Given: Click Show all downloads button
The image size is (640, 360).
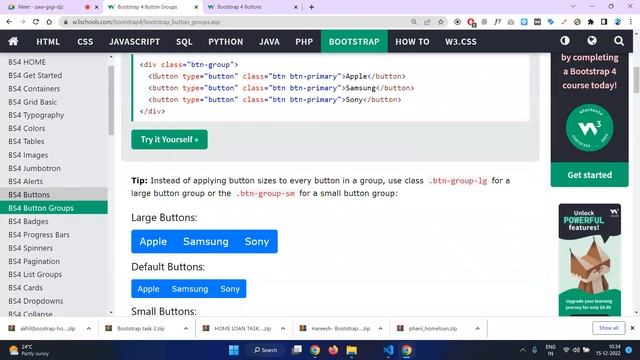Looking at the screenshot, I should click(x=608, y=328).
